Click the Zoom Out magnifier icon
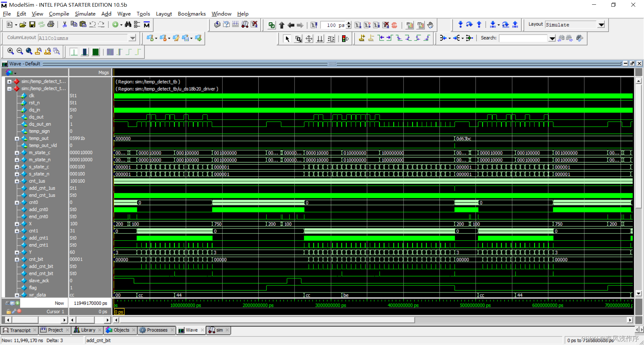Viewport: 644px width, 345px height. tap(20, 51)
